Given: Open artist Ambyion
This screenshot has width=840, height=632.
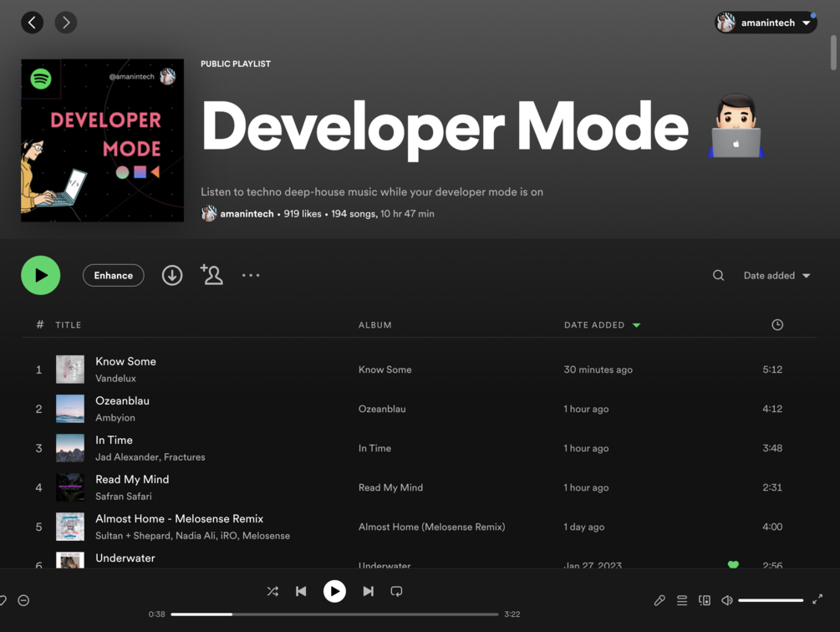Looking at the screenshot, I should tap(115, 418).
